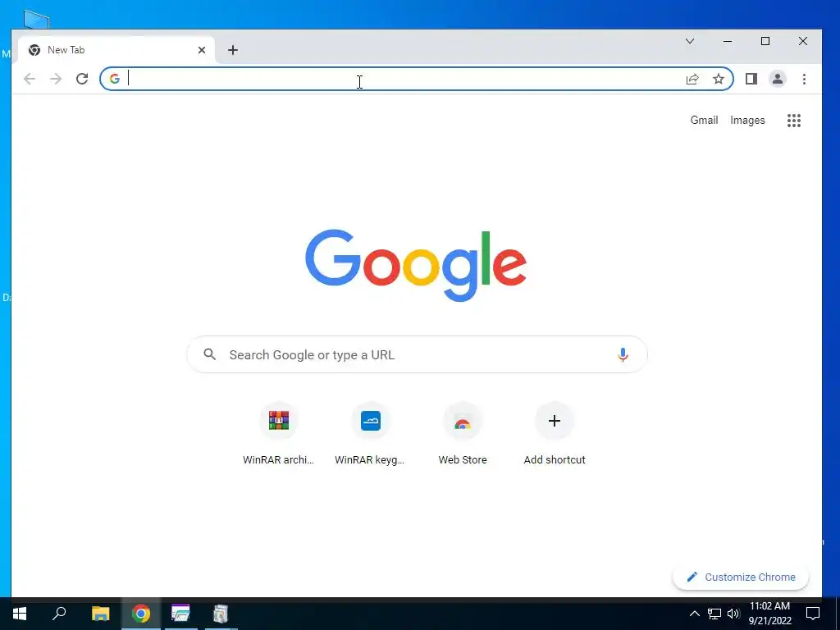
Task: Open the Google apps grid
Action: 794,121
